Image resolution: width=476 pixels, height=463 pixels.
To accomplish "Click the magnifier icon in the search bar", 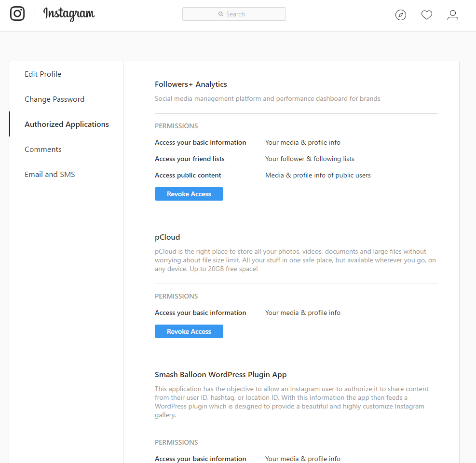I will 221,14.
